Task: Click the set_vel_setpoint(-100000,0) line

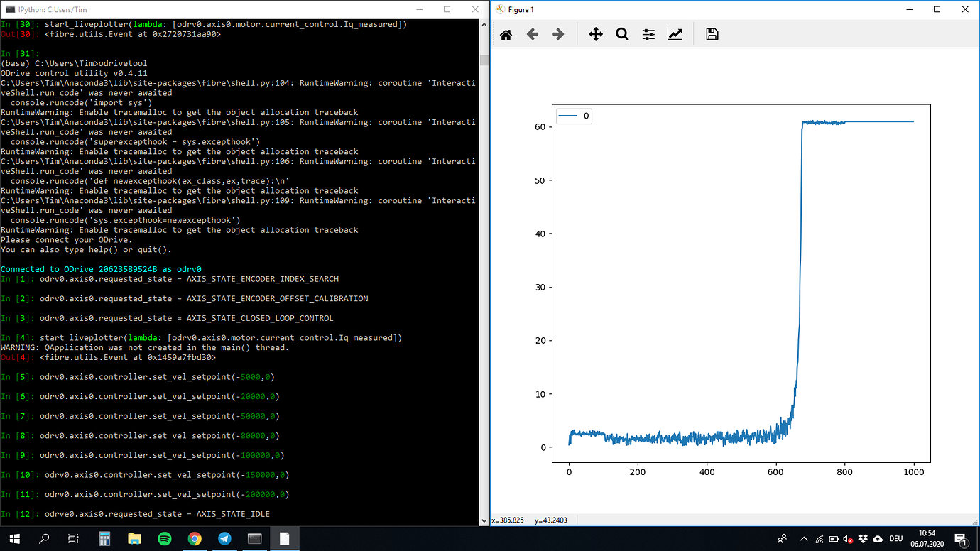Action: tap(142, 455)
